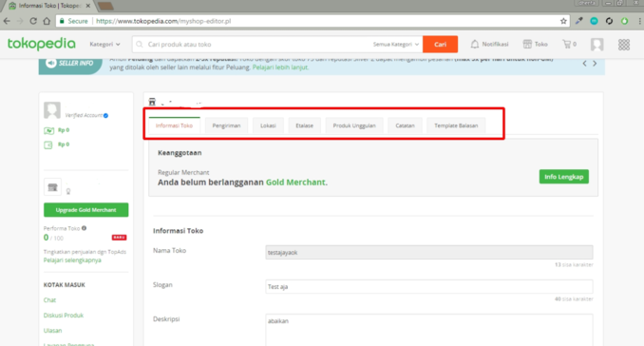Viewport: 644px width, 346px height.
Task: Click the Slogan input field
Action: [x=429, y=286]
